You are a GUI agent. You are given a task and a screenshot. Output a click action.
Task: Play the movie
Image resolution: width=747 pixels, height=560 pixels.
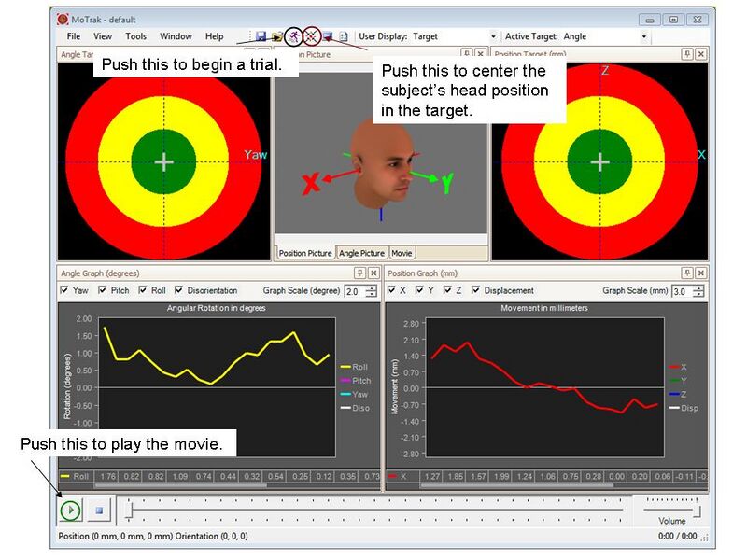pyautogui.click(x=71, y=511)
